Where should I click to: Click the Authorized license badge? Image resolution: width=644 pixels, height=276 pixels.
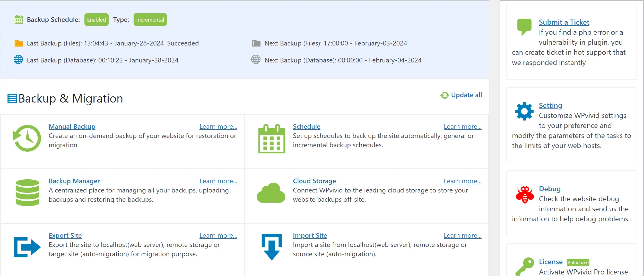coord(578,262)
